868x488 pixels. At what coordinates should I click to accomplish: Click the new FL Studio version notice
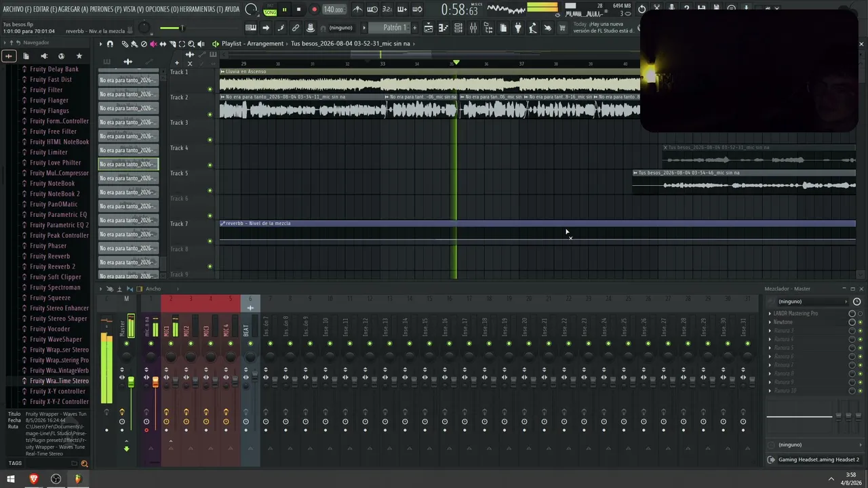604,28
